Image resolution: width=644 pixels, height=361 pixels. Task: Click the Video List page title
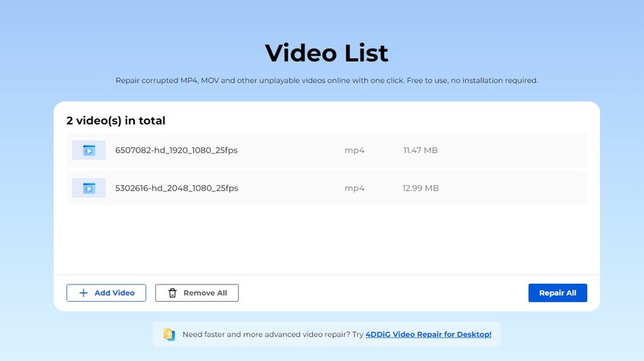[x=326, y=53]
